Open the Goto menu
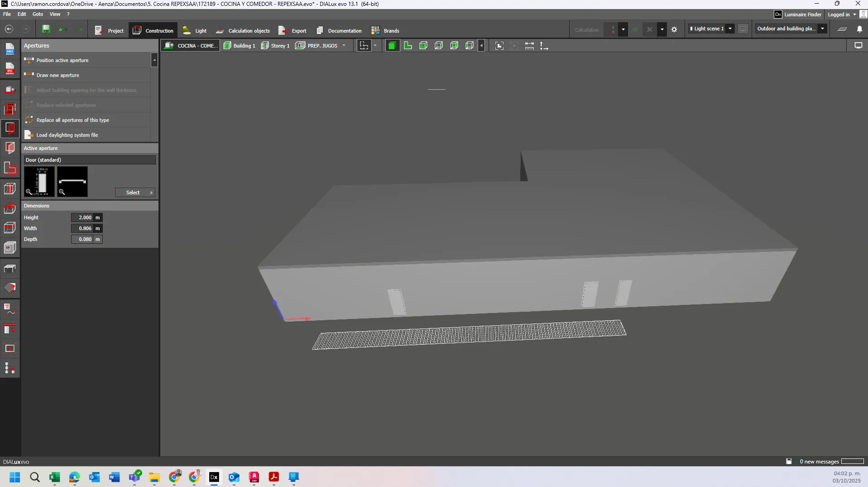 coord(38,14)
